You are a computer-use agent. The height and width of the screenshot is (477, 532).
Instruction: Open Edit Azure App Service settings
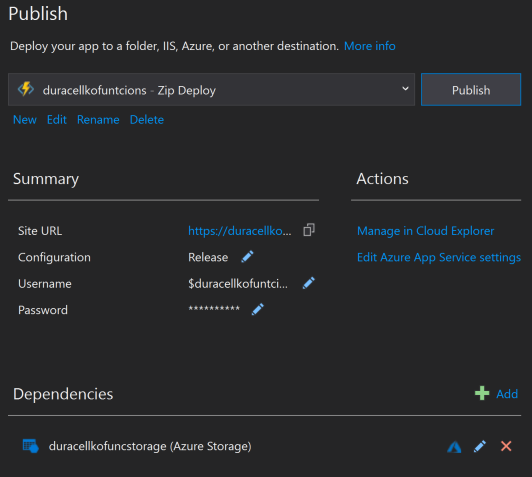[439, 257]
